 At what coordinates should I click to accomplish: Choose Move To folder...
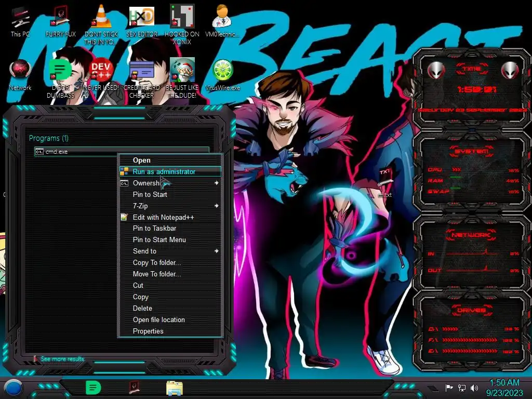coord(170,274)
